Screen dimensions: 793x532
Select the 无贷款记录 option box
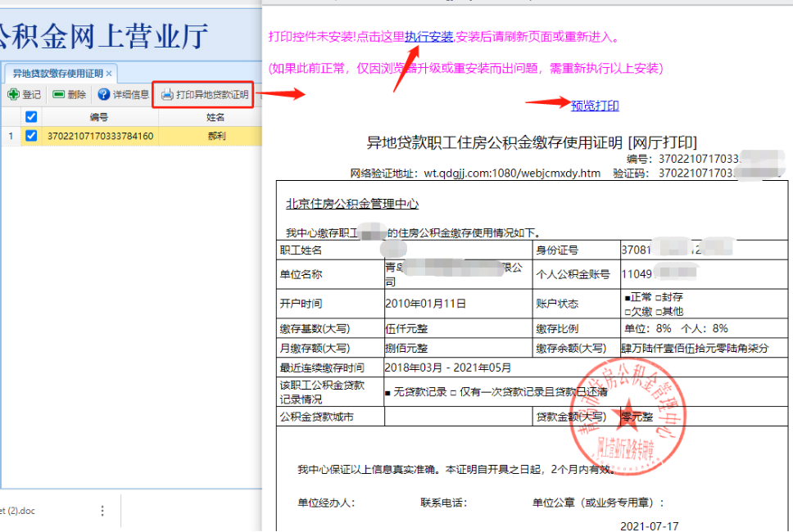pos(388,392)
